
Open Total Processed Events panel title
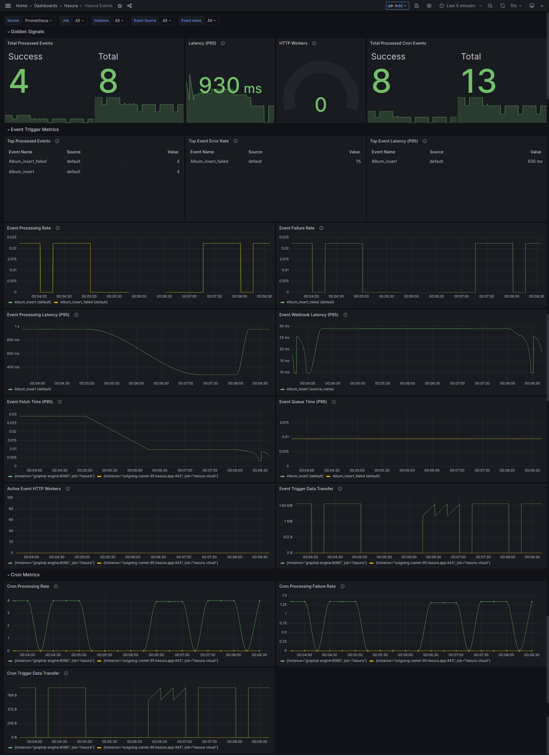click(x=30, y=43)
